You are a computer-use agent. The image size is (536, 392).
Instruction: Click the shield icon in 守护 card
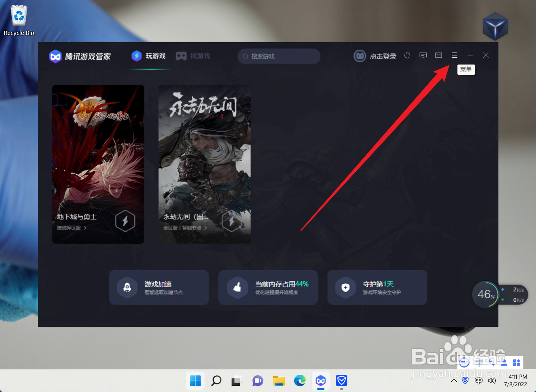pos(345,288)
